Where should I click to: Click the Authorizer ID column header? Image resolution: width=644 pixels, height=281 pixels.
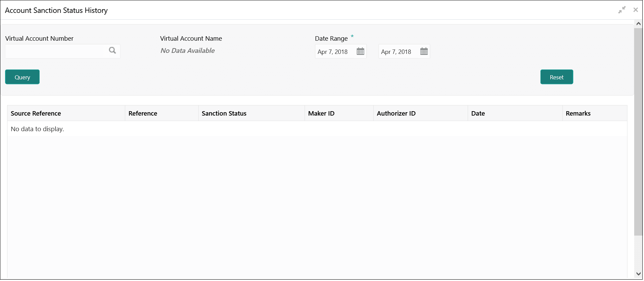(x=396, y=114)
